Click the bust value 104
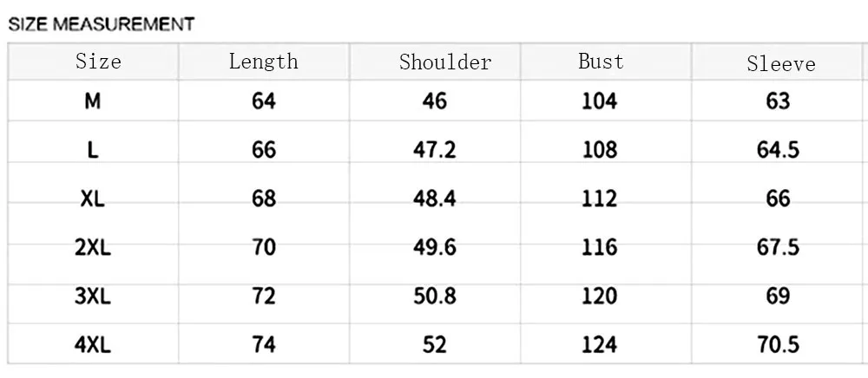The image size is (868, 378). 600,101
